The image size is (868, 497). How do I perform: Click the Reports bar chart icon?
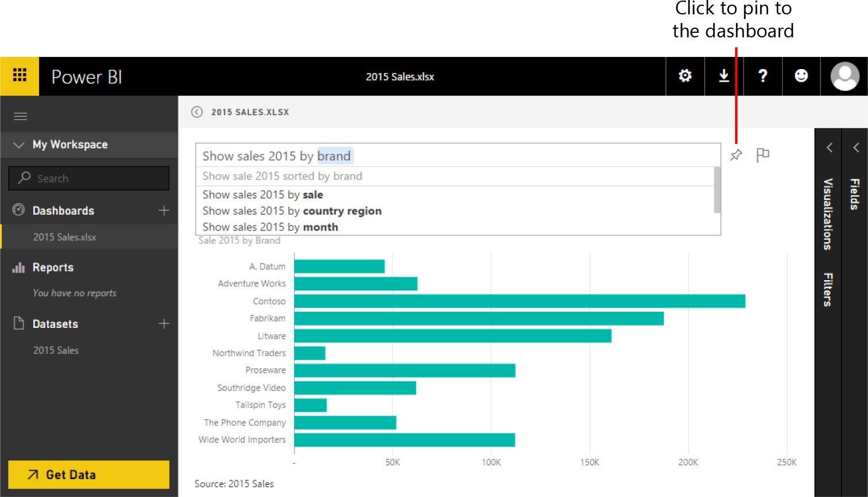click(x=18, y=267)
